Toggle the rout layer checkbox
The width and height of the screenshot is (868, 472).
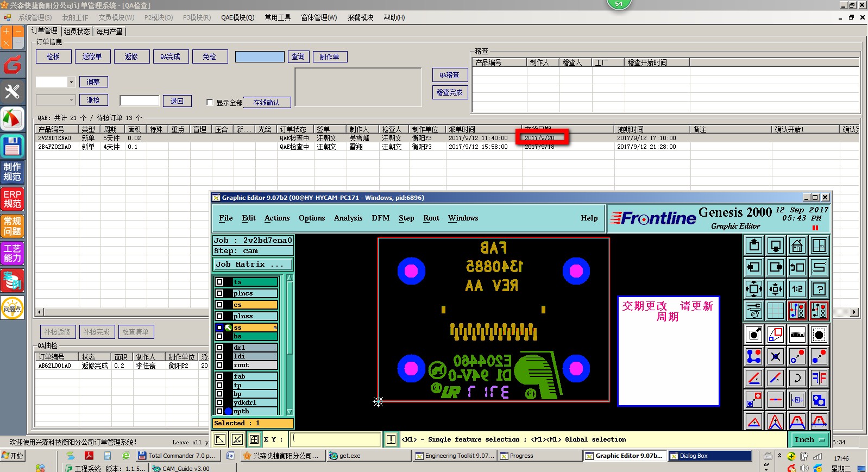(219, 365)
